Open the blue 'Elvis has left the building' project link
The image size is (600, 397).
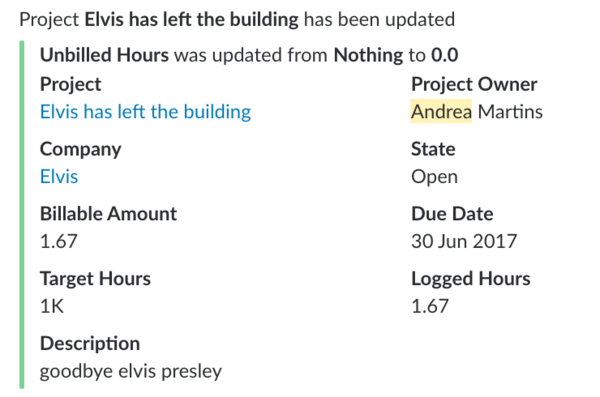(145, 112)
